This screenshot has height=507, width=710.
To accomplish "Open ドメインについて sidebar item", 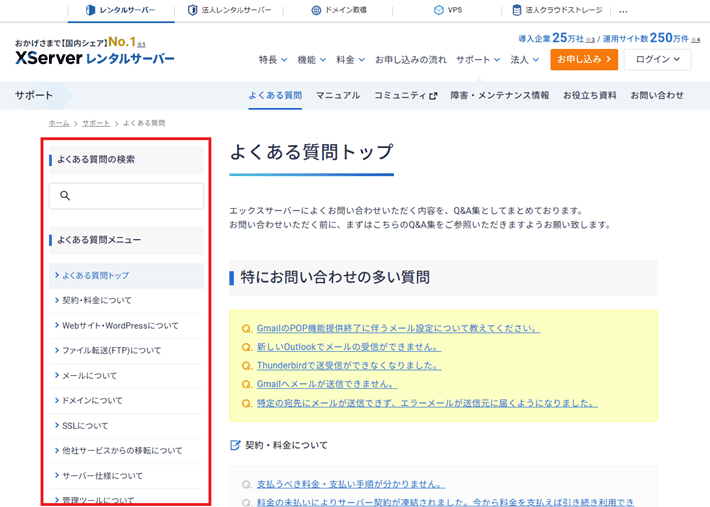I will coord(126,401).
